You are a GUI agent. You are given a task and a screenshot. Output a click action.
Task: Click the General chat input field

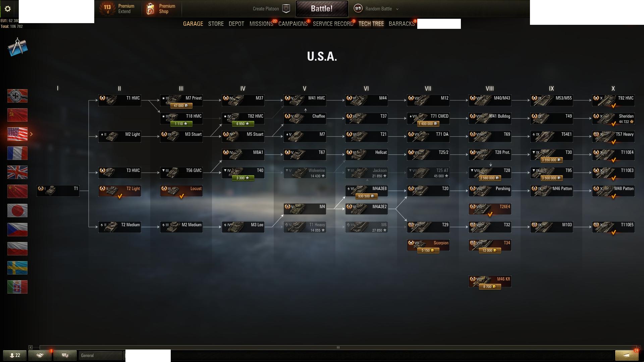point(101,355)
